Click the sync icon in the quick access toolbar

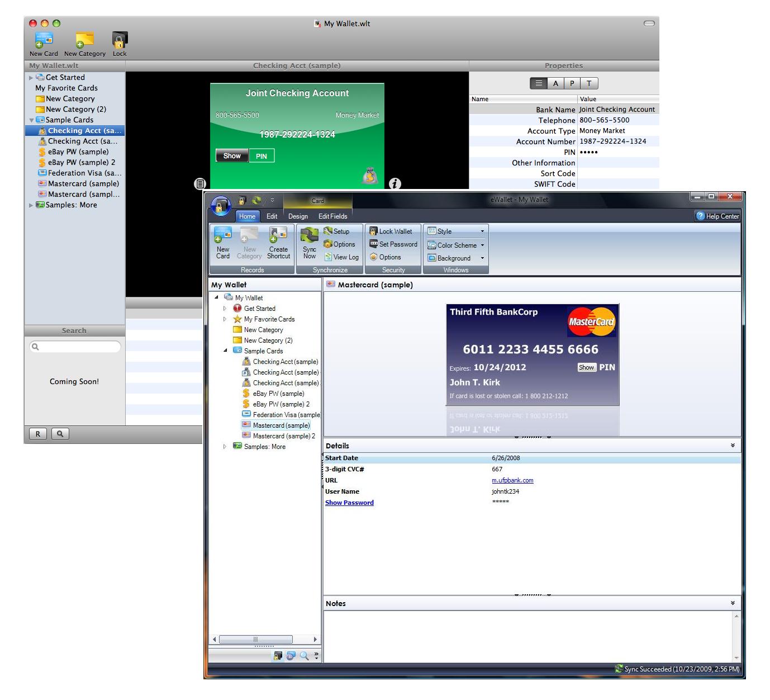[x=256, y=200]
